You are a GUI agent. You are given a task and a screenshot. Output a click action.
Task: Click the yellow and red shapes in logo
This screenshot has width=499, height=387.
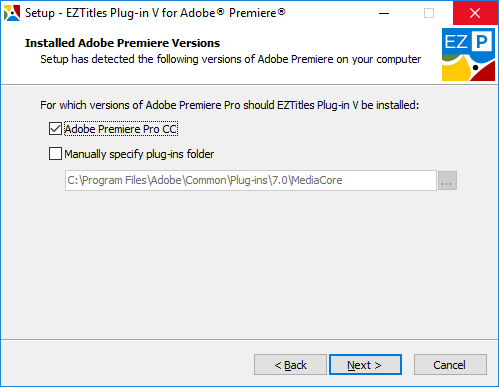[468, 69]
